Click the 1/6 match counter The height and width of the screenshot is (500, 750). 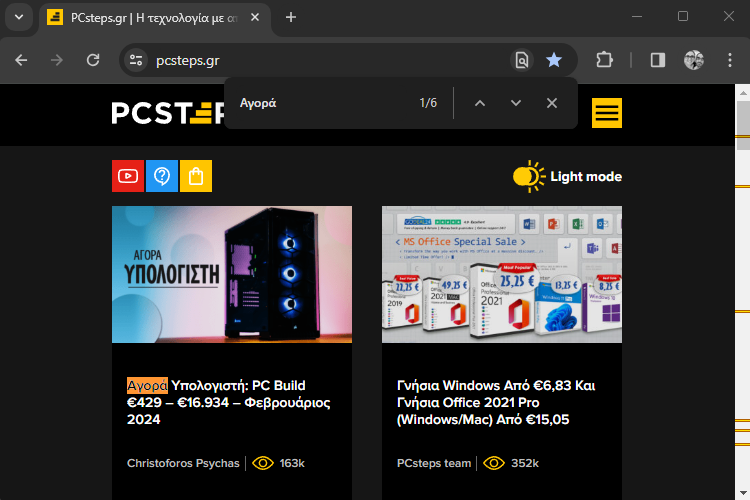(x=428, y=103)
